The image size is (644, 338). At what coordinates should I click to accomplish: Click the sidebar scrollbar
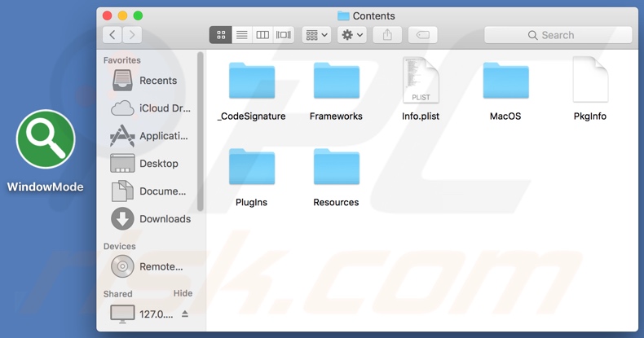(x=200, y=131)
